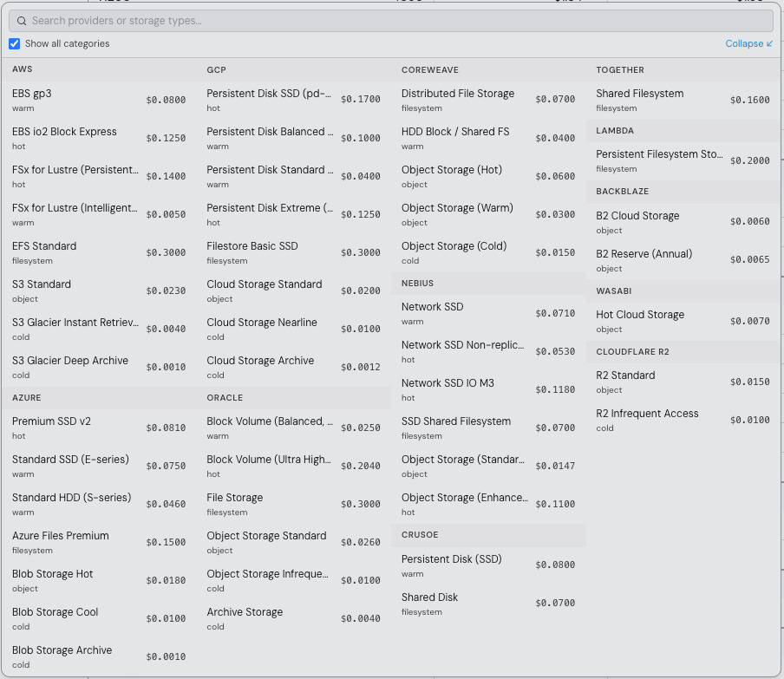Screen dimensions: 784x679
Task: Select AWS EBS gp3 storage option
Action: tap(98, 100)
